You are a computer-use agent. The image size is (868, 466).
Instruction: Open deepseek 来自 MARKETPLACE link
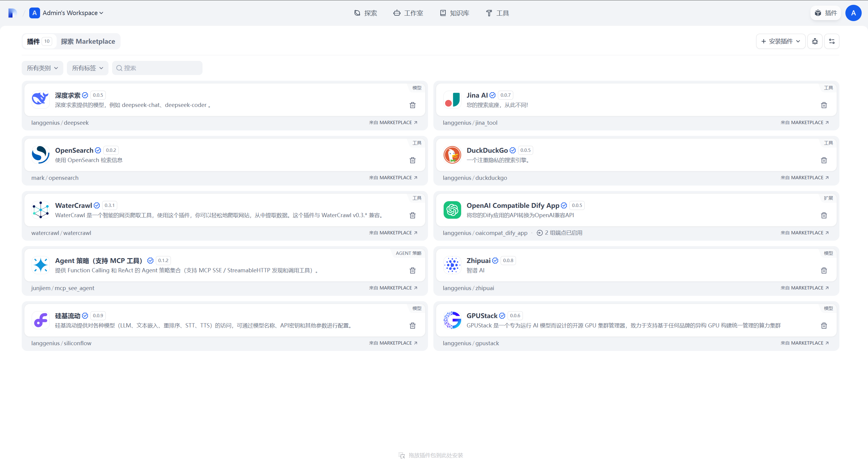[393, 123]
